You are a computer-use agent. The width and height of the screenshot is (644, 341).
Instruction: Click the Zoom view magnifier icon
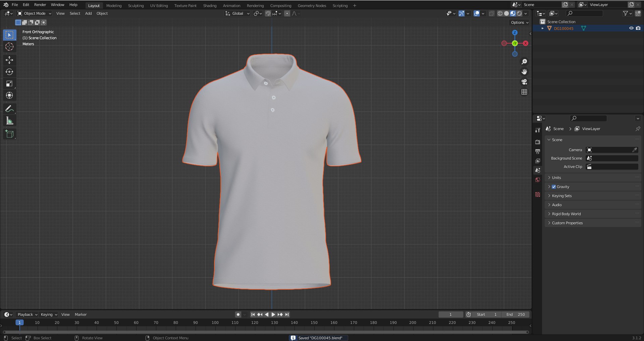coord(524,62)
